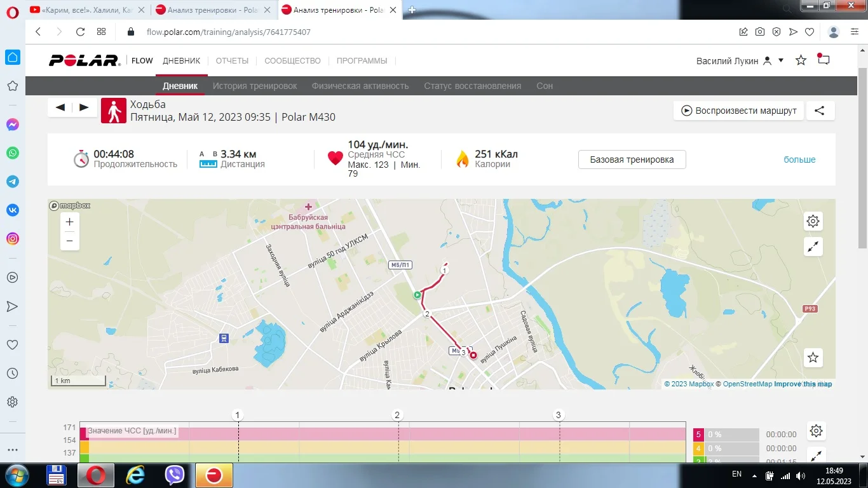
Task: Open Instagram in the Opera sidebar
Action: pyautogui.click(x=12, y=239)
